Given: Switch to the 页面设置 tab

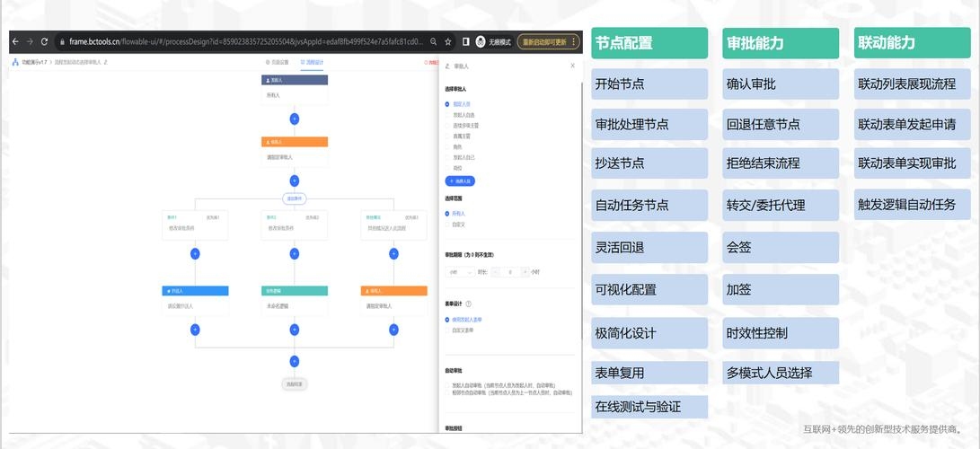Looking at the screenshot, I should point(277,63).
